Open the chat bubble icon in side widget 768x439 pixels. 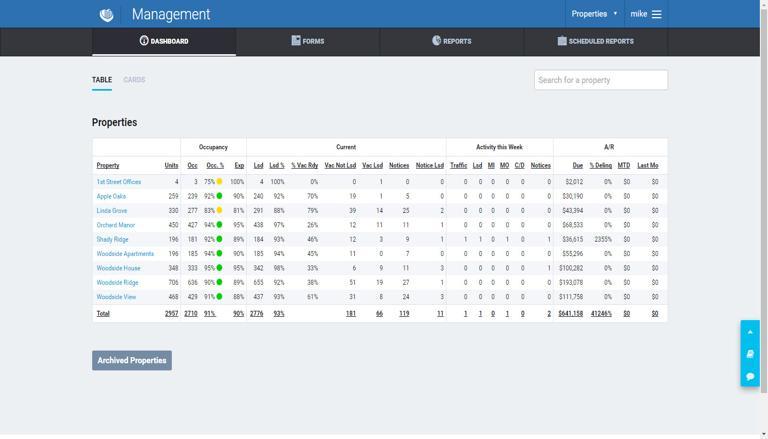[x=750, y=376]
